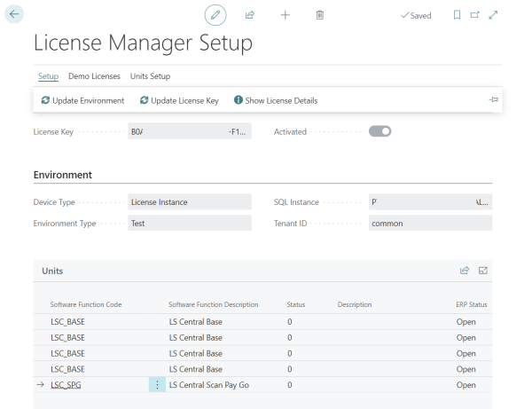
Task: Toggle the Activated switch
Action: [x=379, y=131]
